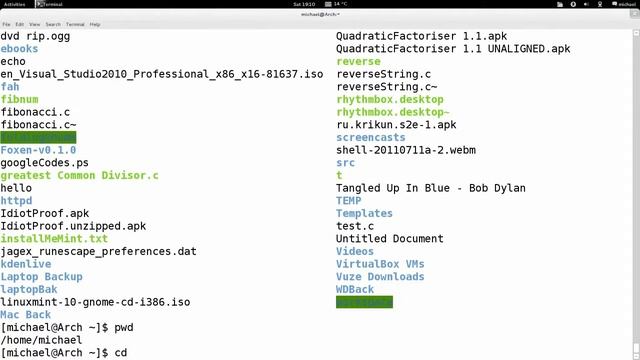Click the 'cd' command prompt line
The width and height of the screenshot is (640, 360).
pos(64,353)
